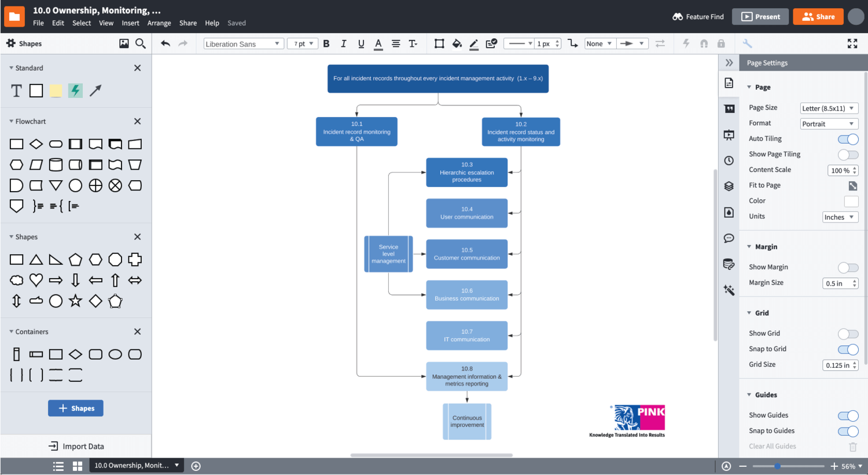Toggle Auto Tiling switch off

(848, 139)
